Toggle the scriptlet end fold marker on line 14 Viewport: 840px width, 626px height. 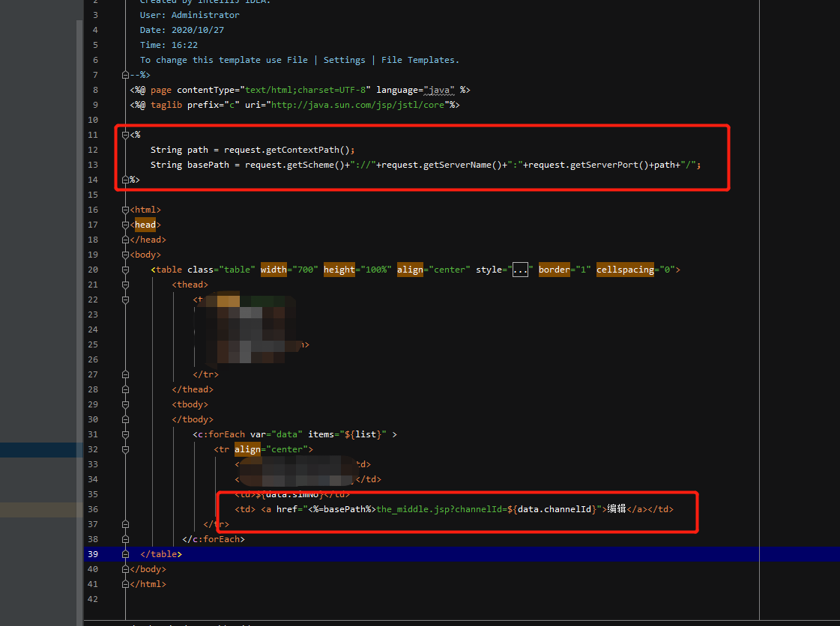(x=125, y=180)
